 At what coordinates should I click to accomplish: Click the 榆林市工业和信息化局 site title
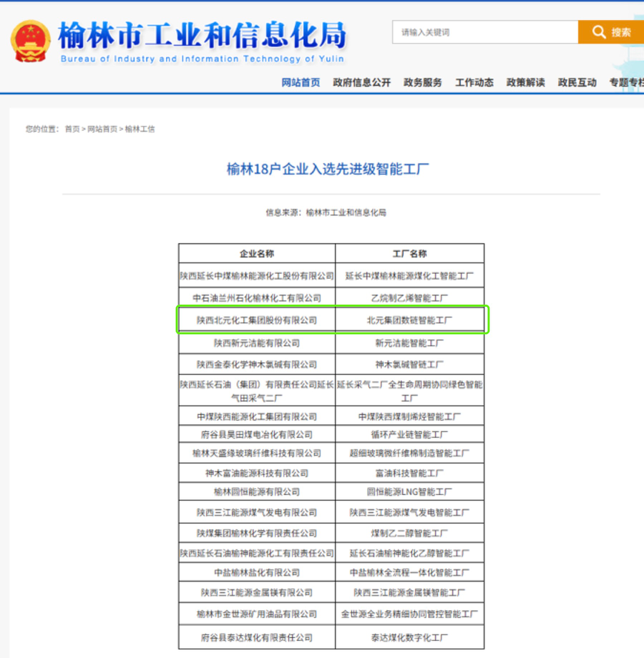click(x=203, y=35)
